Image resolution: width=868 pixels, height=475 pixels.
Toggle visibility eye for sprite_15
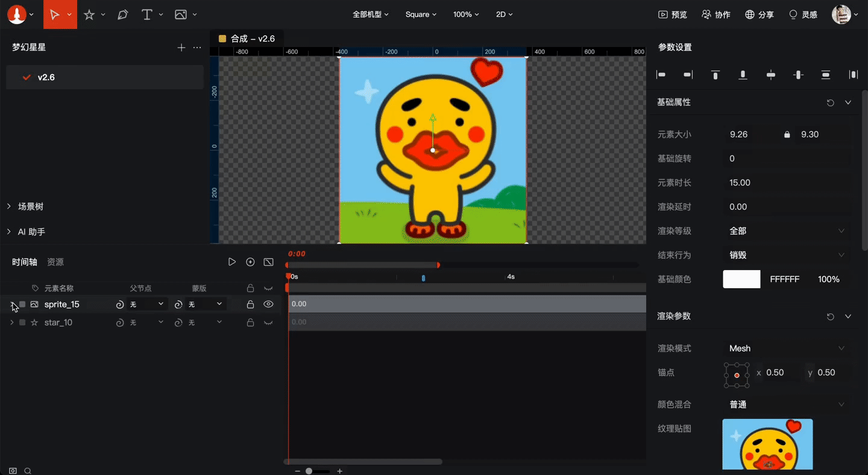tap(268, 304)
